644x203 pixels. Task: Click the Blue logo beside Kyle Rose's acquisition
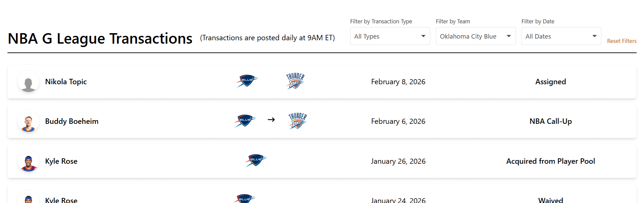point(256,160)
